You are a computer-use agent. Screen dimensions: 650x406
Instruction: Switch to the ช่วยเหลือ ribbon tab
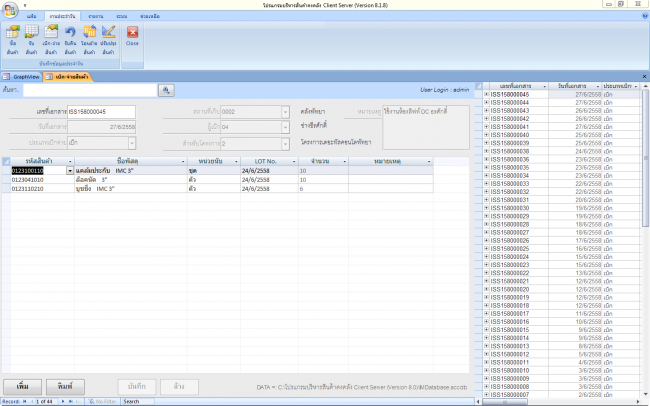150,16
